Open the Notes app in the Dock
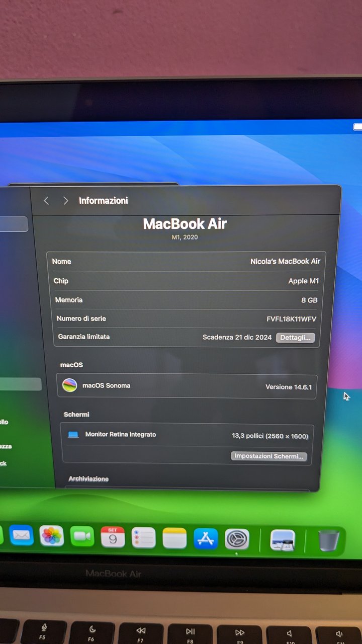The image size is (362, 644). coord(174,538)
